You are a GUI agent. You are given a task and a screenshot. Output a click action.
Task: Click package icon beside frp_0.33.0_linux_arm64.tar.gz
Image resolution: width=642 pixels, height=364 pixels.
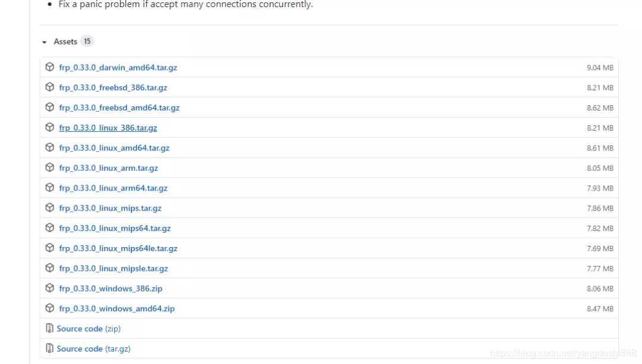pos(49,187)
